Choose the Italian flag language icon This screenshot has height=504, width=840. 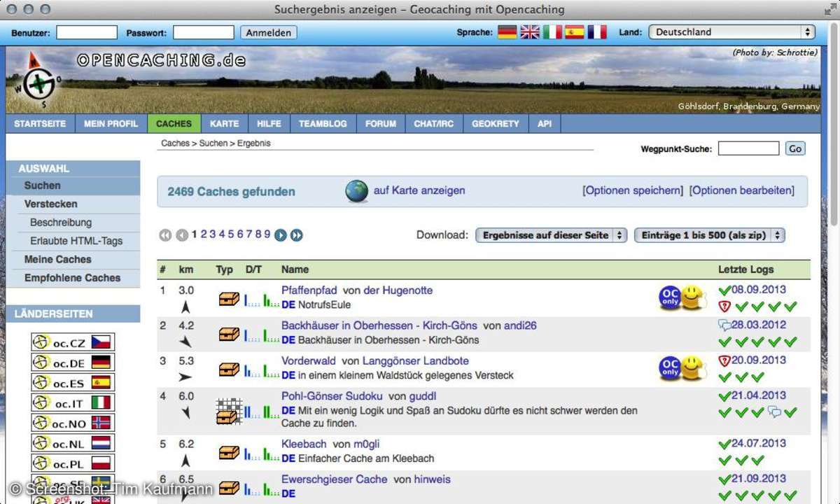pyautogui.click(x=552, y=32)
